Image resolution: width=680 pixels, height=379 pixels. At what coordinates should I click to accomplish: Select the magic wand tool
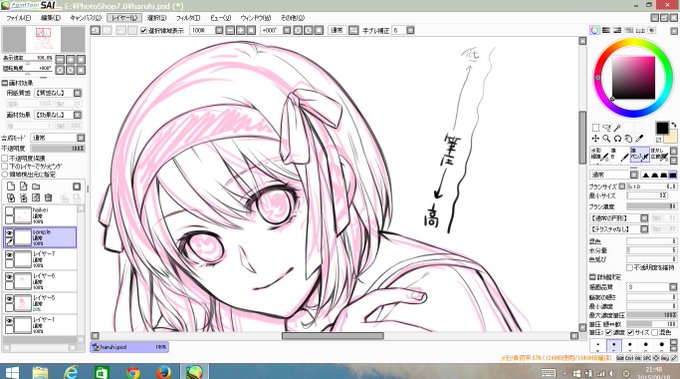(617, 128)
